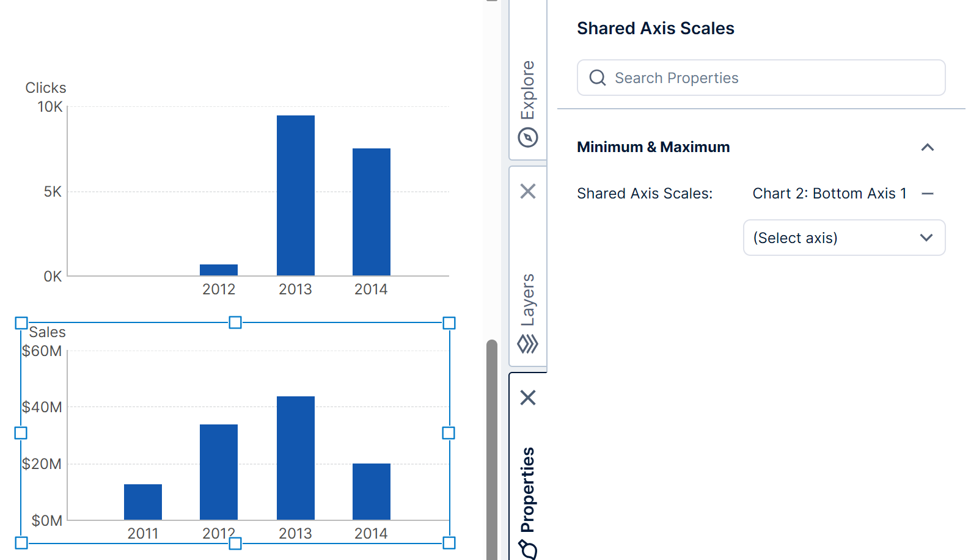Open the Explore compass icon tab
The width and height of the screenshot is (971, 560).
point(528,137)
